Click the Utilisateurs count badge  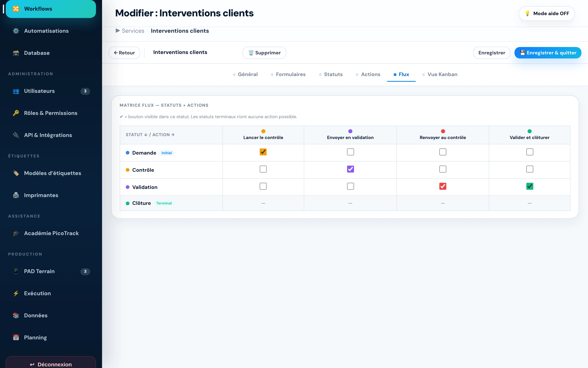[x=85, y=91]
